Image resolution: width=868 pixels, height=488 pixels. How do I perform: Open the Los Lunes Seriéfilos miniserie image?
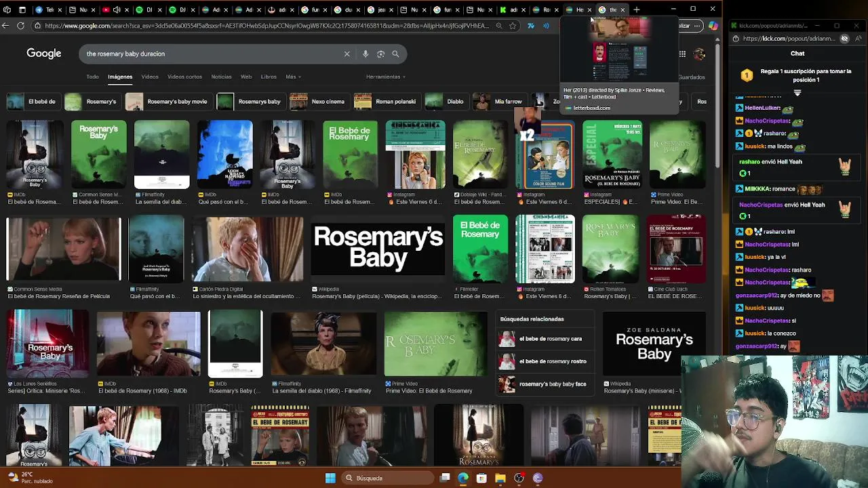[x=47, y=344]
